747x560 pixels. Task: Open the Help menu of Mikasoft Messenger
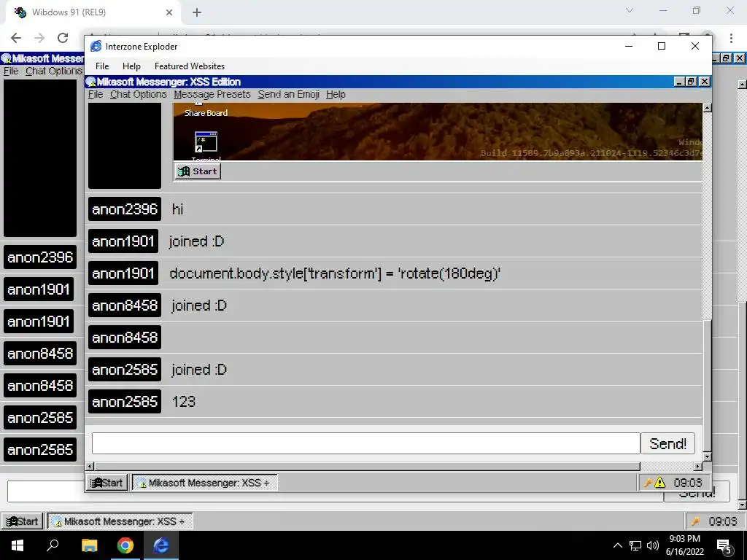coord(336,94)
